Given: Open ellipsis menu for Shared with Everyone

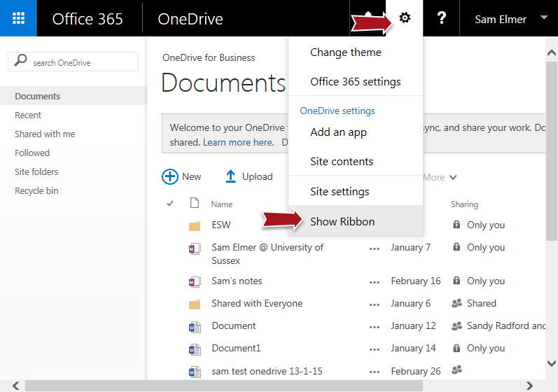Looking at the screenshot, I should [375, 304].
